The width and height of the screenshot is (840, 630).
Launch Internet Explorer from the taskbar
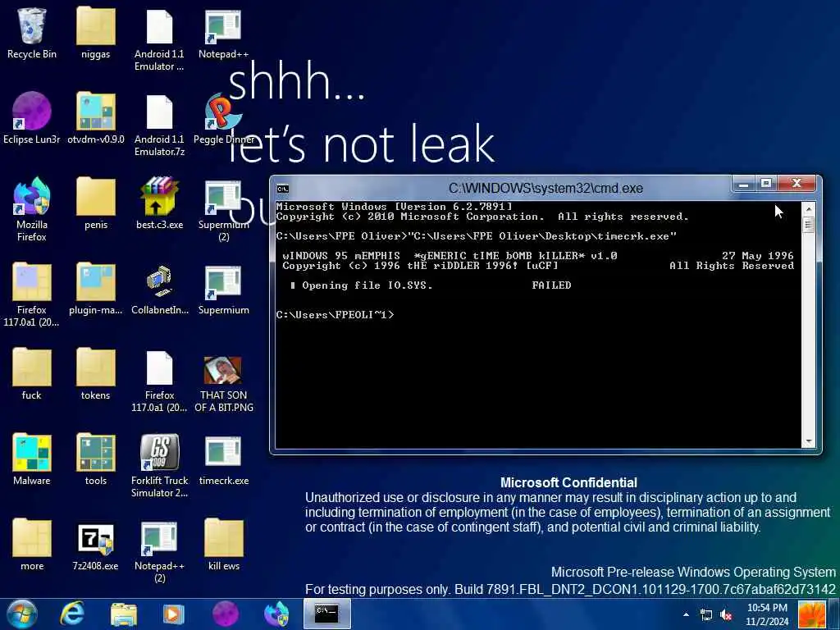coord(72,614)
